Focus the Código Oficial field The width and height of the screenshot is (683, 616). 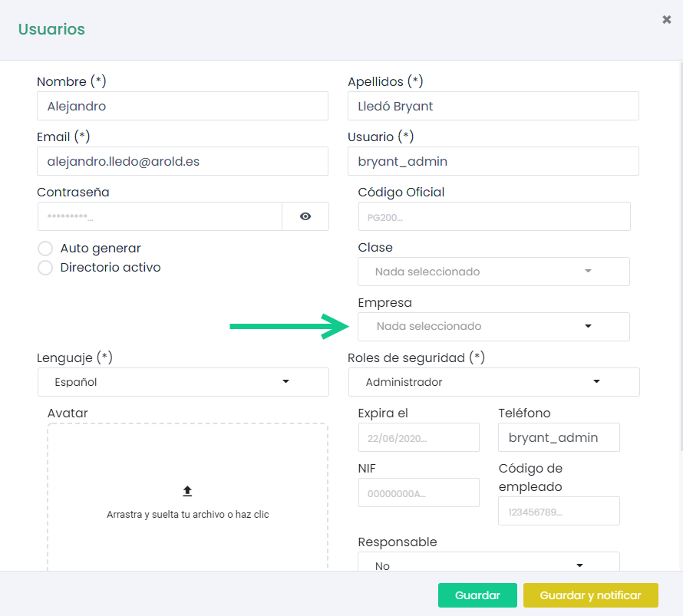[493, 216]
